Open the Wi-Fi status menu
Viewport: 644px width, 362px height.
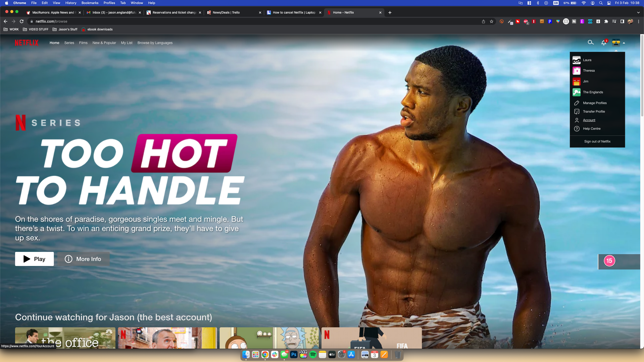(x=584, y=3)
